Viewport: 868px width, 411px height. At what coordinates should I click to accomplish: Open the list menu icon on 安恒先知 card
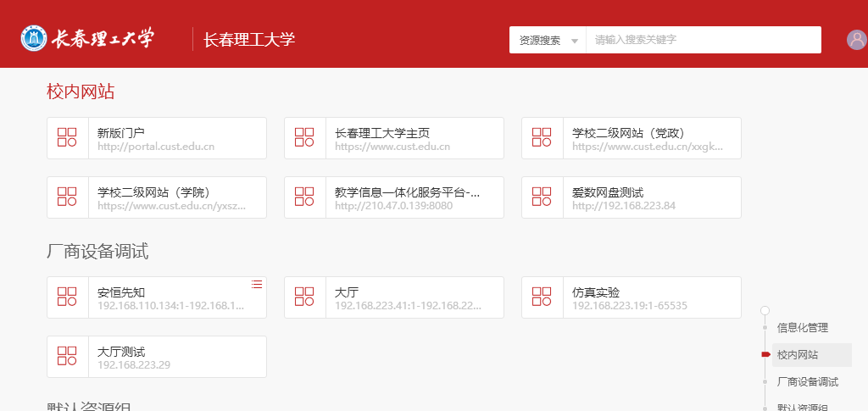[x=257, y=285]
